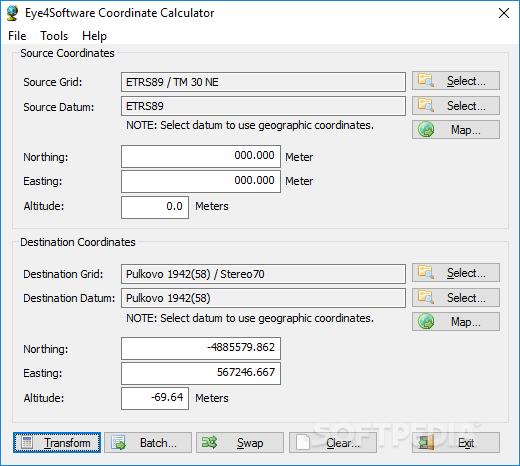Close the Coordinate Calculator window
Viewport: 520px width, 466px height.
click(x=504, y=13)
